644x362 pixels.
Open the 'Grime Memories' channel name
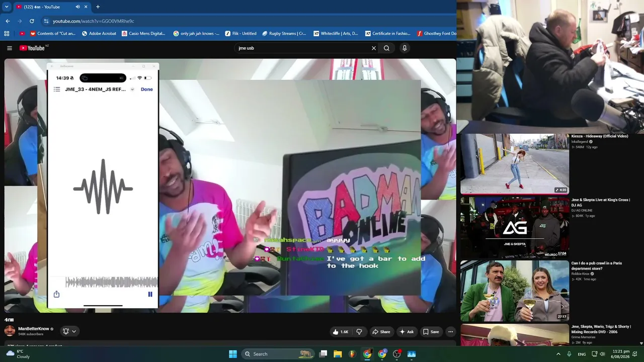(584, 337)
